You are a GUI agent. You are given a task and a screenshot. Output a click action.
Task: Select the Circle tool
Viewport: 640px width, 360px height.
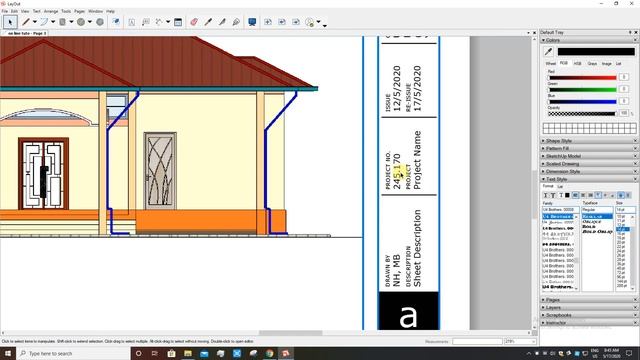[81, 22]
